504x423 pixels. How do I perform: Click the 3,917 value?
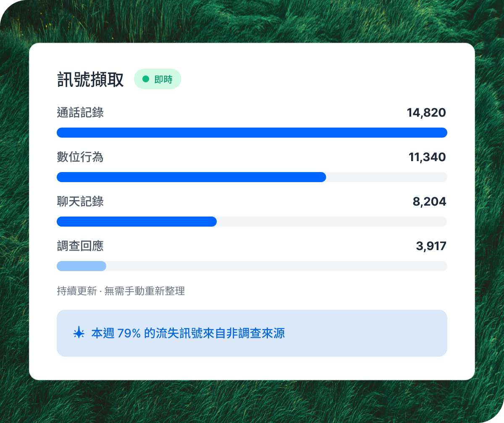[x=431, y=246]
